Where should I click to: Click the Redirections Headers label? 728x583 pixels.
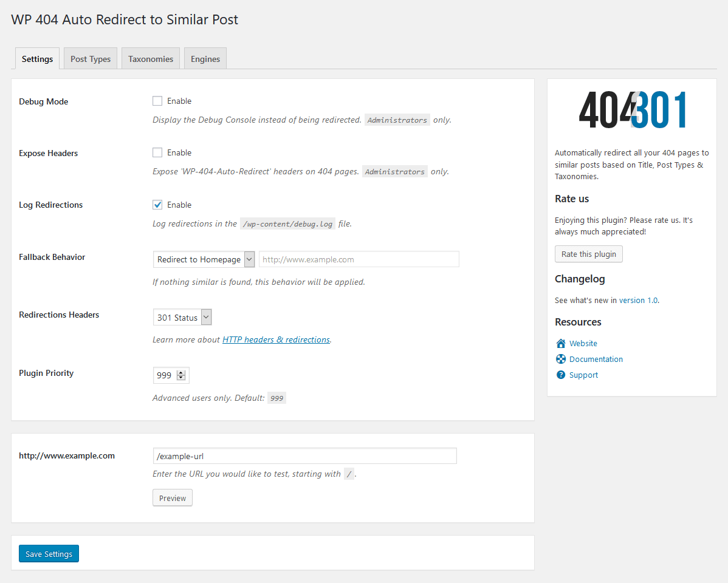click(x=59, y=314)
